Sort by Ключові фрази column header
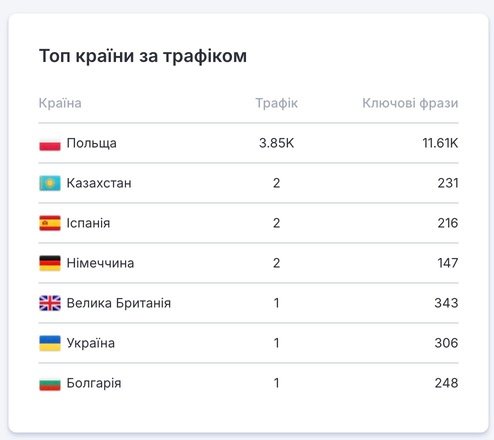This screenshot has height=440, width=494. click(410, 103)
